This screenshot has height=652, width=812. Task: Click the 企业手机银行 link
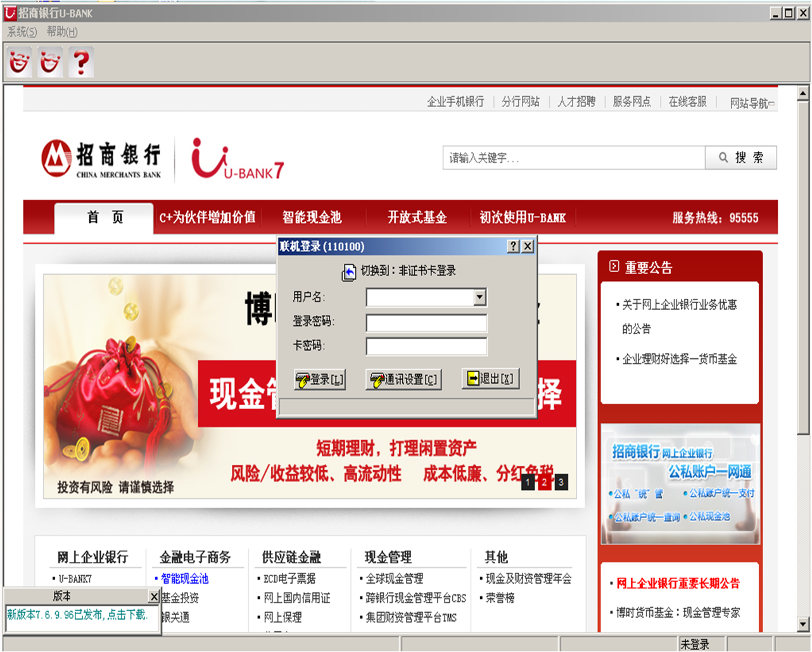[455, 101]
